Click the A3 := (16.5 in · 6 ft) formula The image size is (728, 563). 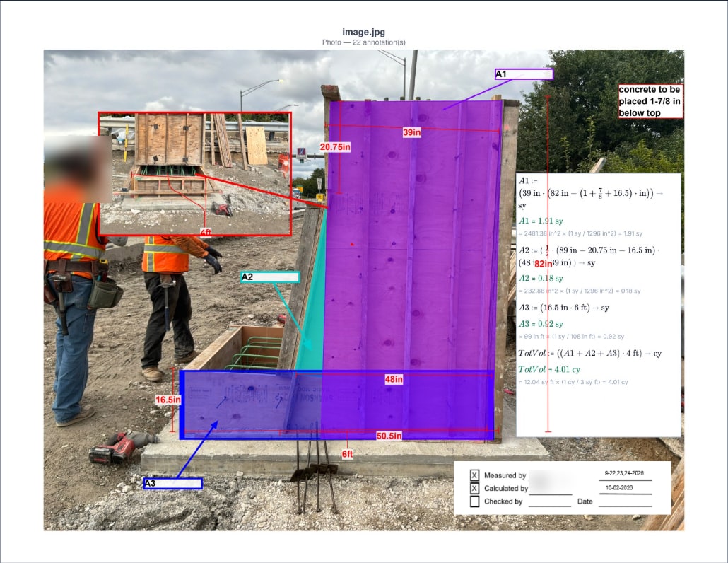tap(564, 308)
